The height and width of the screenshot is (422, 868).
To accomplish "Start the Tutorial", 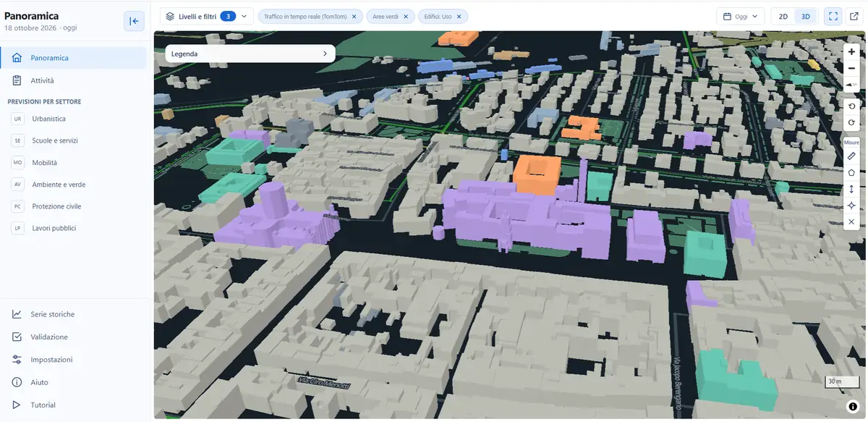I will (73, 405).
